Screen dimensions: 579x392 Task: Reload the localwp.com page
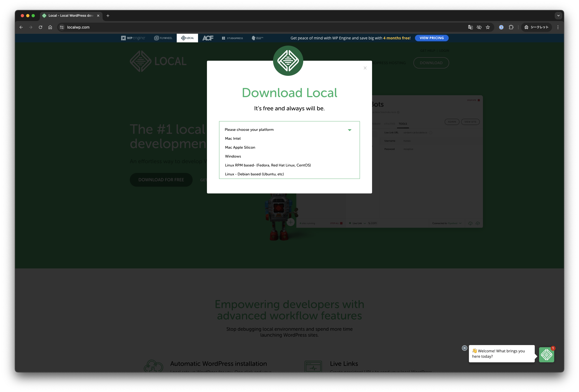point(40,27)
